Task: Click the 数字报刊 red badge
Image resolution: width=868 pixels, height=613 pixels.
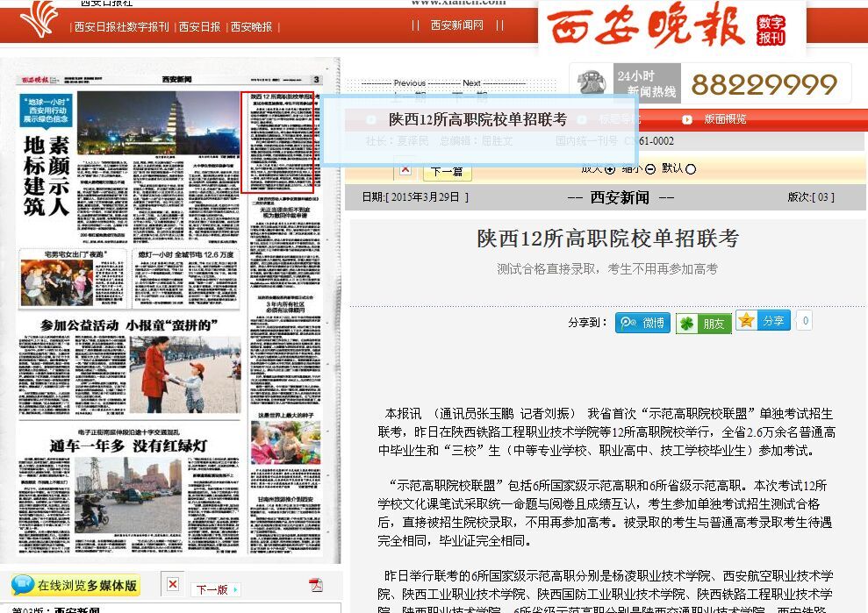Action: click(x=771, y=31)
